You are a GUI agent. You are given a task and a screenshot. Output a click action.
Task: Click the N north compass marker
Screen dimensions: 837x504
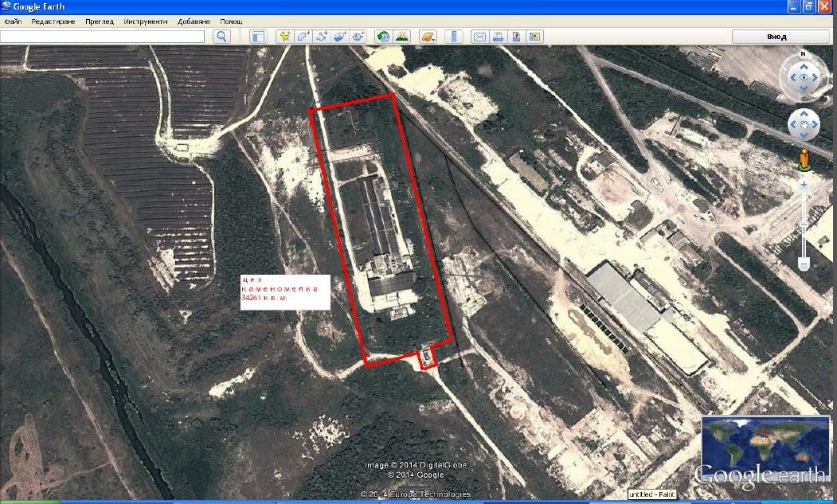click(803, 54)
